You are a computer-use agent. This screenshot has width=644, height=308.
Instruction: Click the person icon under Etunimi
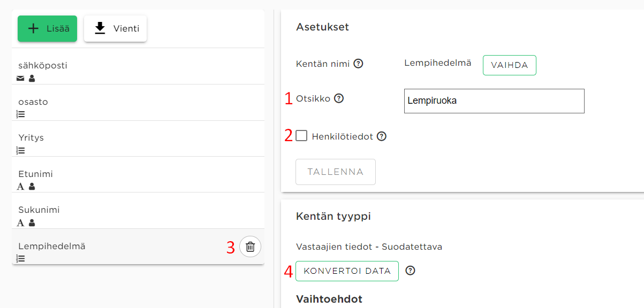click(x=32, y=187)
